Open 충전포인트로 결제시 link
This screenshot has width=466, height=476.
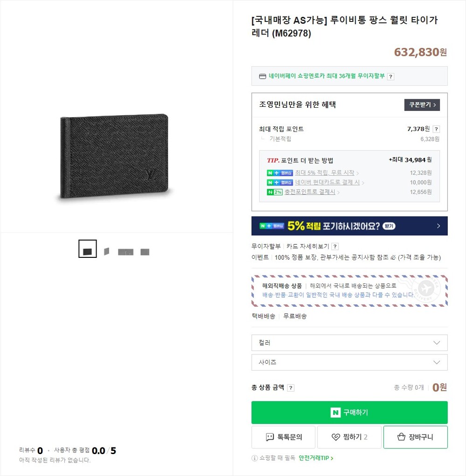pyautogui.click(x=310, y=192)
